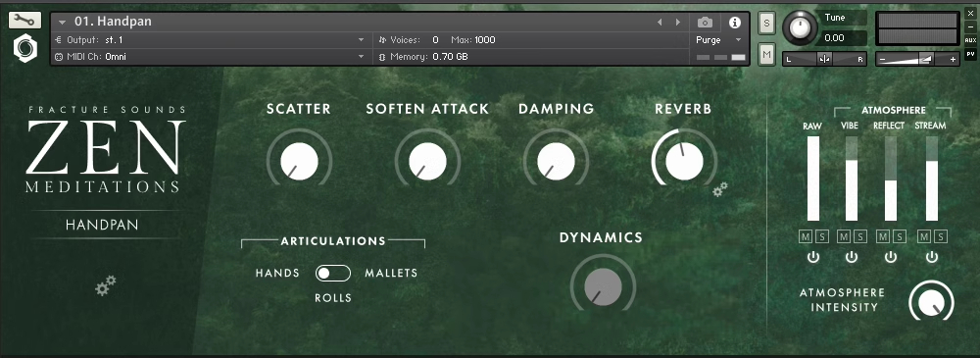Toggle power for the STREAM atmosphere channel
The height and width of the screenshot is (358, 980).
pyautogui.click(x=931, y=257)
